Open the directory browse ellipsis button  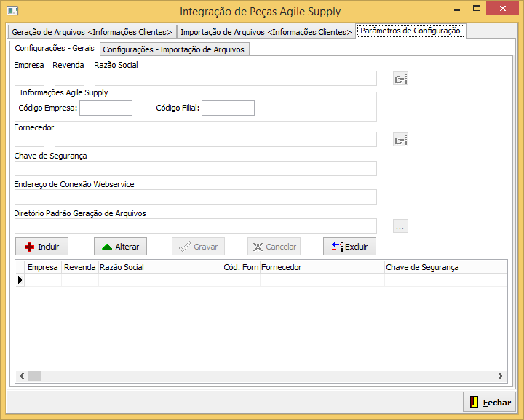[400, 226]
